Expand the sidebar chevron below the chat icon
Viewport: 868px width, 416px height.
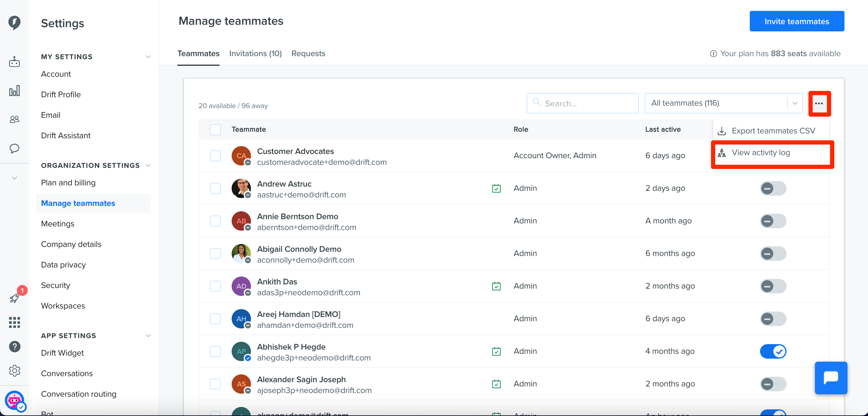tap(14, 178)
